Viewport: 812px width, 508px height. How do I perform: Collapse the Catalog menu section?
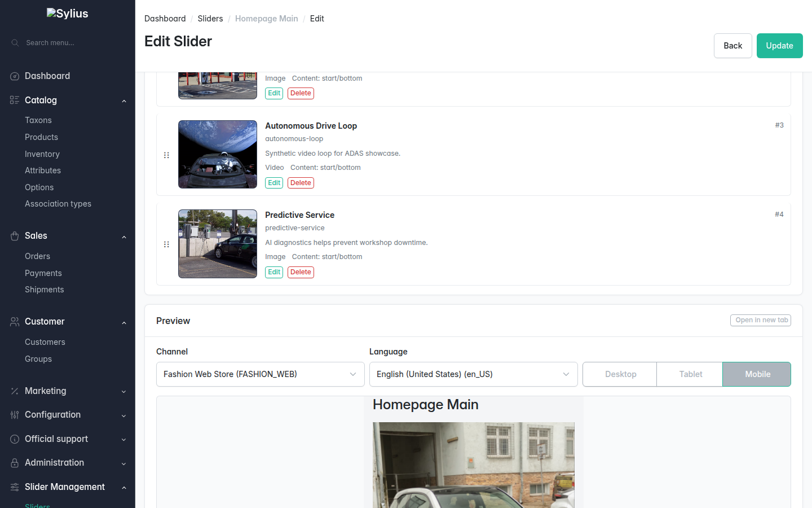coord(124,100)
